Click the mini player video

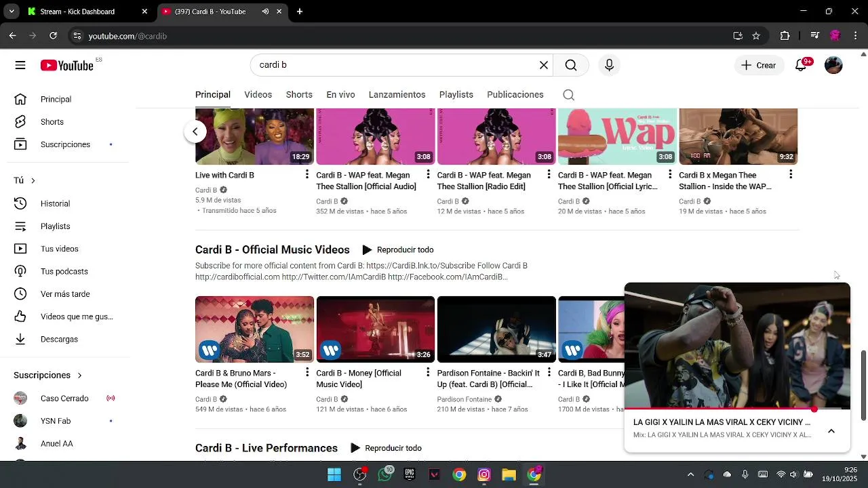[737, 346]
